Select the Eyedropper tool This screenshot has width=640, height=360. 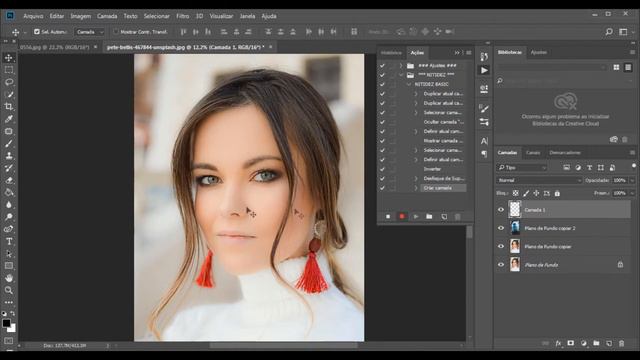[x=9, y=119]
